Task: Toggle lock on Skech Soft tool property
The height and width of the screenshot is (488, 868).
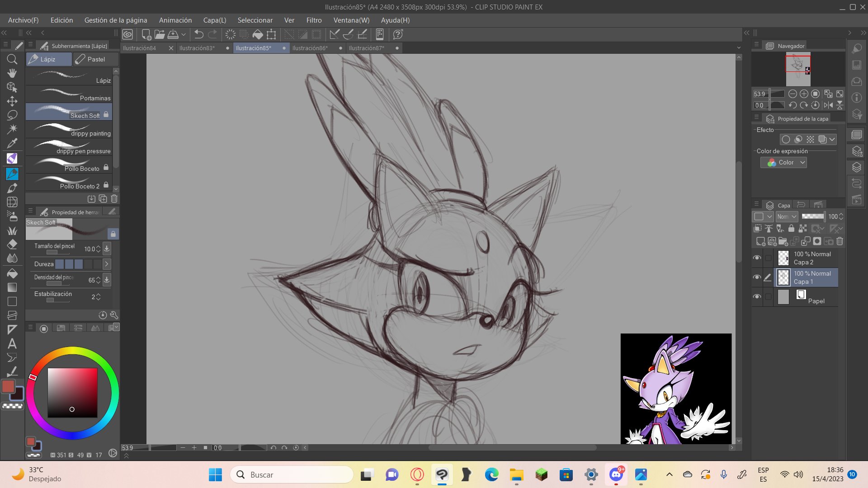Action: pyautogui.click(x=113, y=234)
